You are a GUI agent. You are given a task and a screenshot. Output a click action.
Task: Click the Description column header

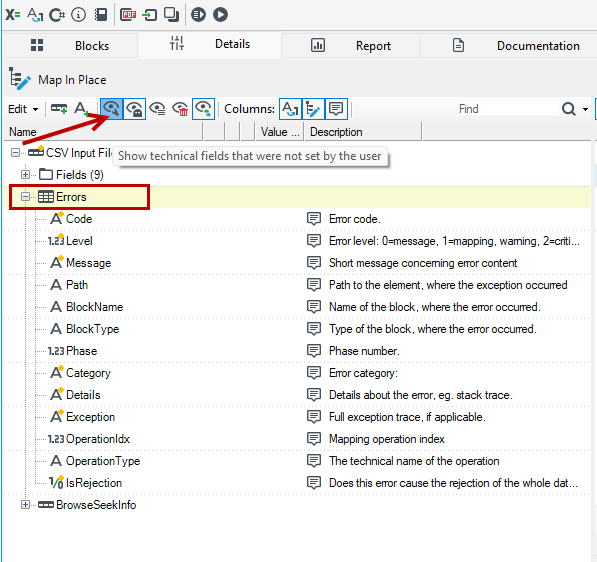click(x=363, y=132)
